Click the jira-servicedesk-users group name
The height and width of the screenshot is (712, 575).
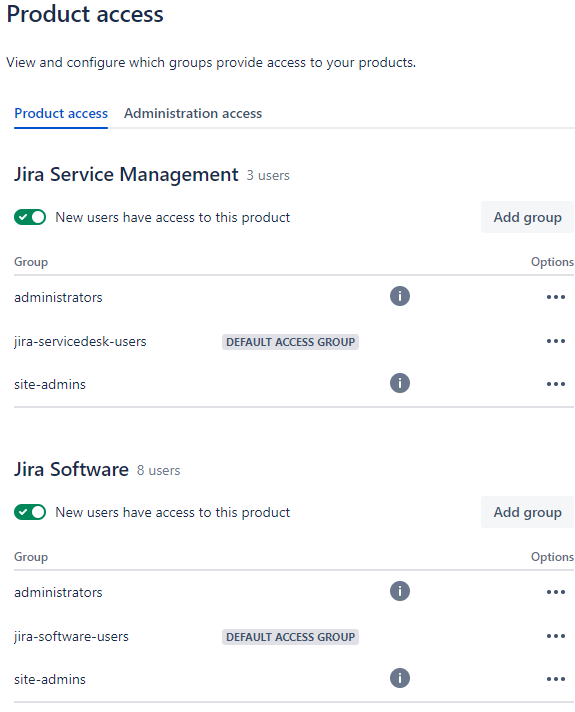[80, 341]
